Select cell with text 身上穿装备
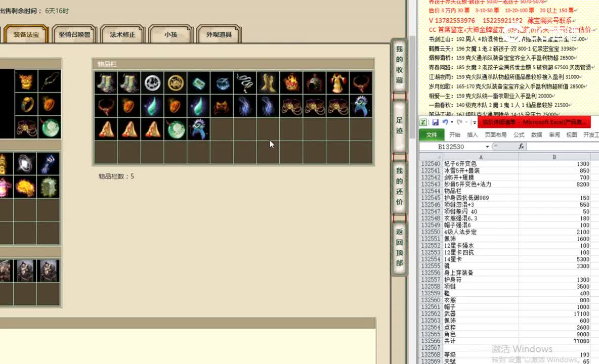Viewport: 599px width, 364px height. (x=481, y=273)
